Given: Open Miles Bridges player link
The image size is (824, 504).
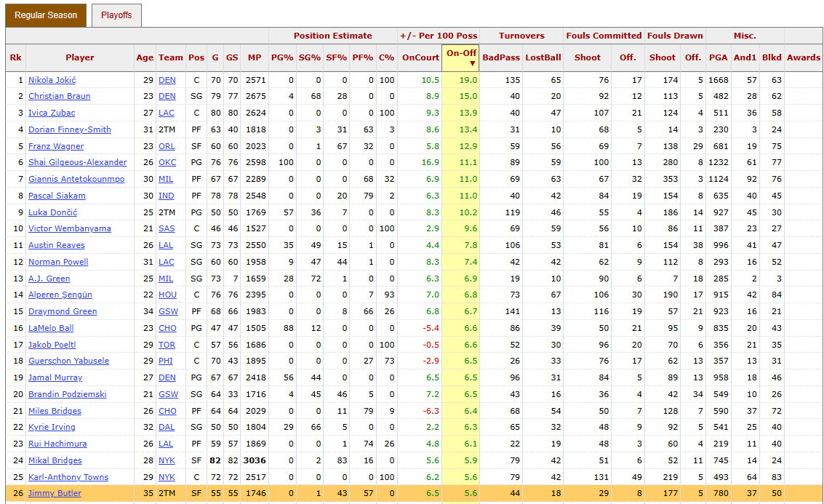Looking at the screenshot, I should 55,411.
